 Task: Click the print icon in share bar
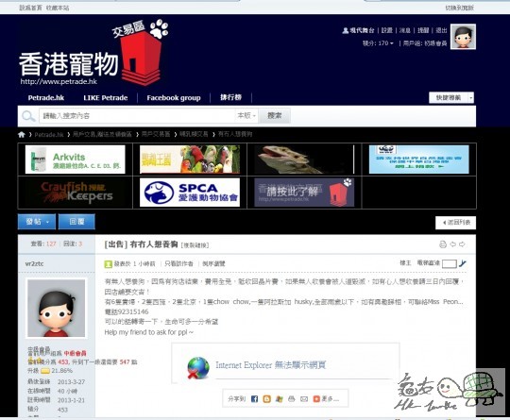coord(292,399)
